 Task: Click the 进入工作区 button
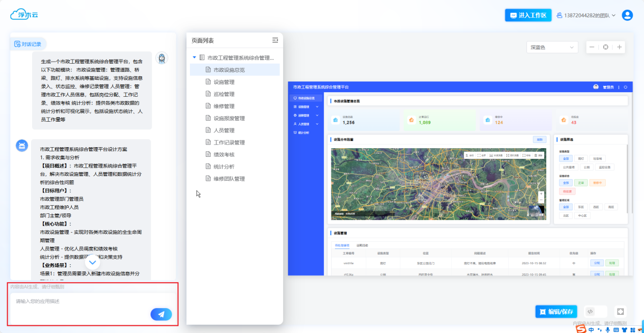coord(528,15)
